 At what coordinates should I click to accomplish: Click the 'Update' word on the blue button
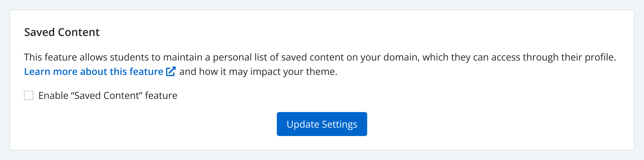(x=303, y=124)
